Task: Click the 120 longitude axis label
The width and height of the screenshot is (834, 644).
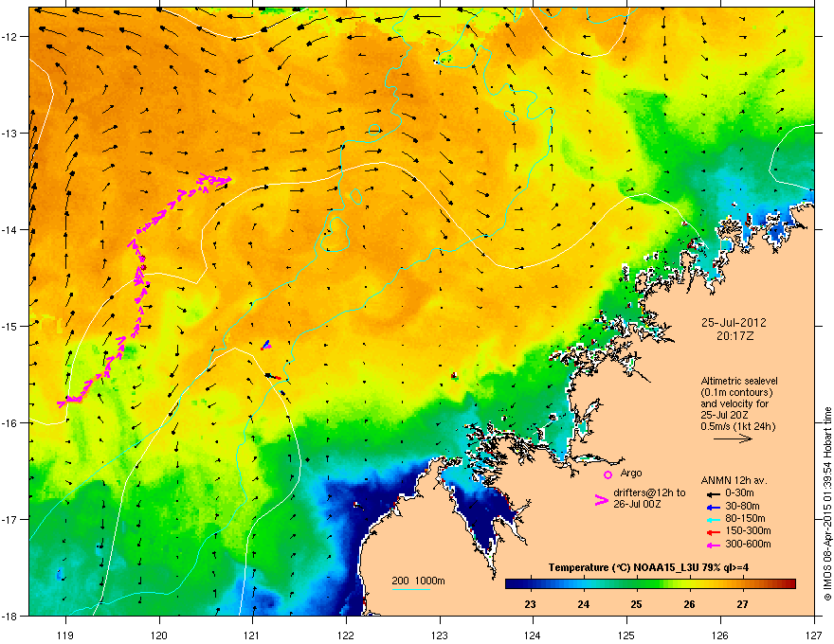Action: [159, 635]
